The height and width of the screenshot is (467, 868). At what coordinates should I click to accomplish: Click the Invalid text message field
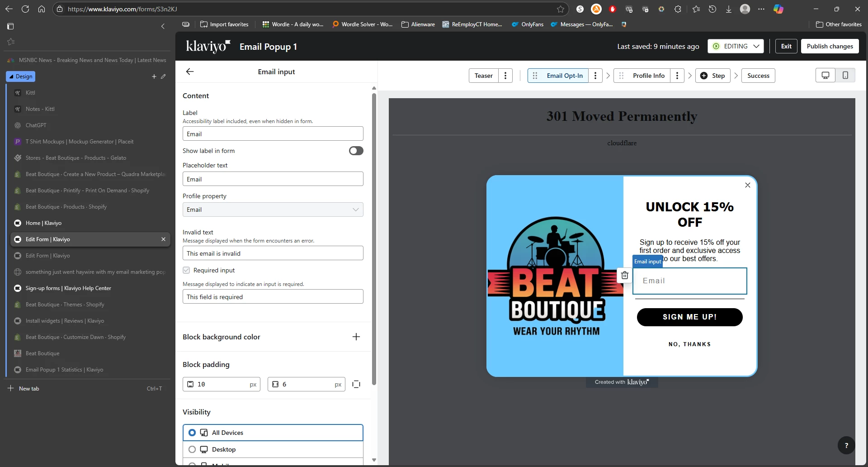273,253
